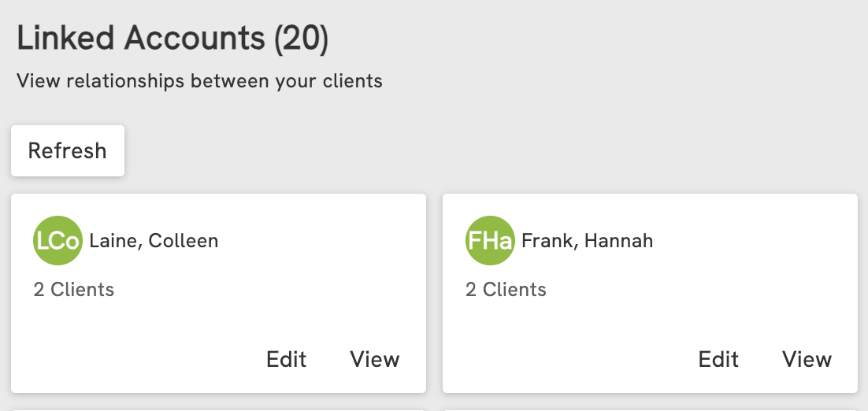Edit the Frank, Hannah linked account
This screenshot has width=868, height=411.
(x=718, y=360)
